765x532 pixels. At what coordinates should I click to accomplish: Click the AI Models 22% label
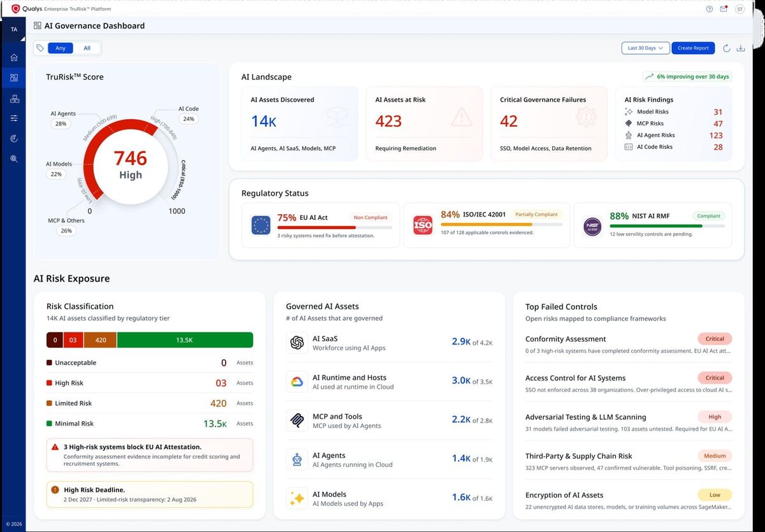(x=58, y=169)
